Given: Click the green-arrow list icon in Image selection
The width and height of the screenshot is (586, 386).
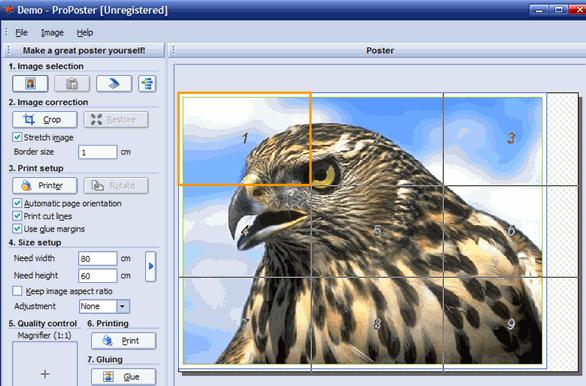Looking at the screenshot, I should click(x=147, y=84).
